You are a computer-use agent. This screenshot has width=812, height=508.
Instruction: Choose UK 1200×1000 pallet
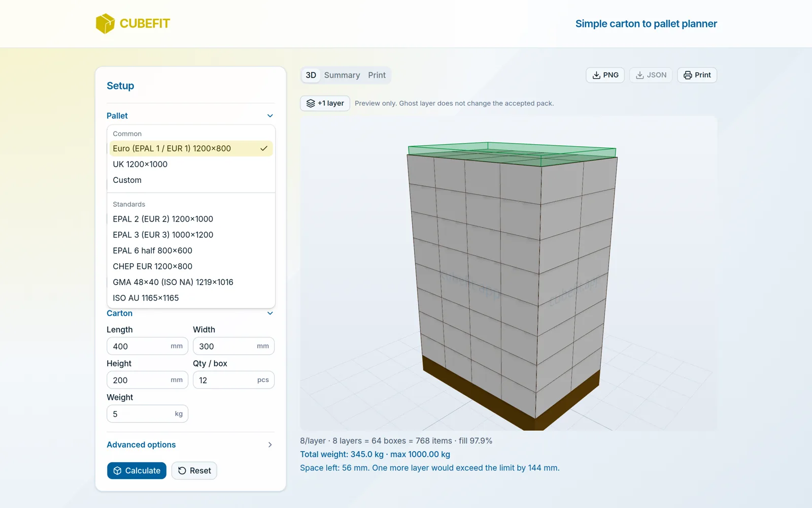coord(191,164)
